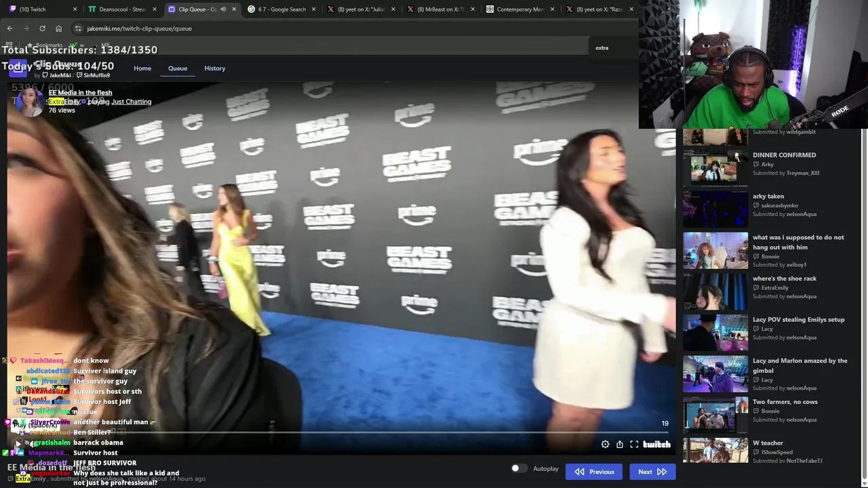The height and width of the screenshot is (488, 868).
Task: Mute the Clip Queue tab audio icon
Action: [223, 9]
